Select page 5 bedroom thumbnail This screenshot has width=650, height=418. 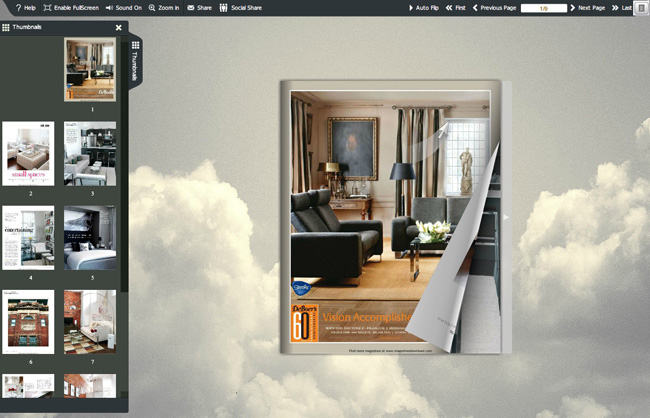(x=90, y=238)
